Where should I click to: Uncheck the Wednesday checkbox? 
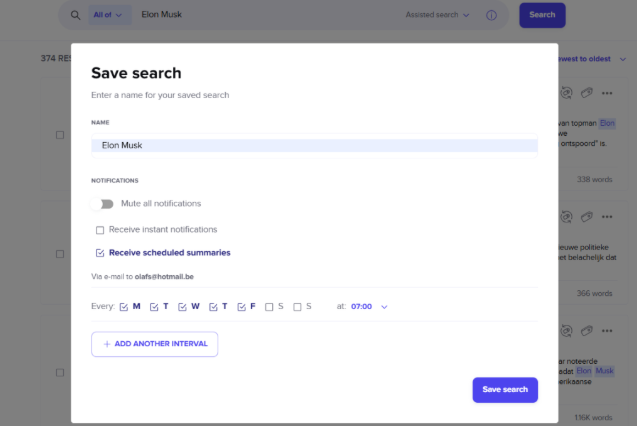[183, 307]
